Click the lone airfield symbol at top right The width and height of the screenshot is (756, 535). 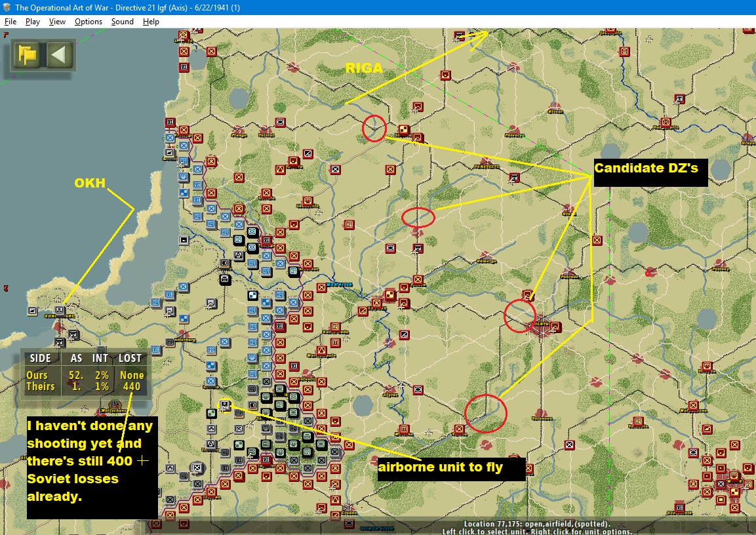click(650, 39)
